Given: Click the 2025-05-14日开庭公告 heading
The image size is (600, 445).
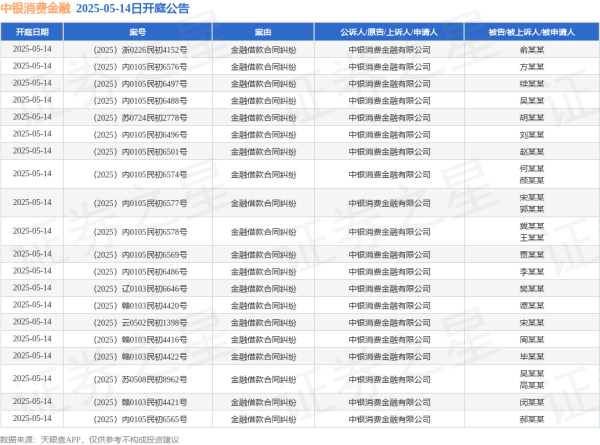Looking at the screenshot, I should 133,8.
